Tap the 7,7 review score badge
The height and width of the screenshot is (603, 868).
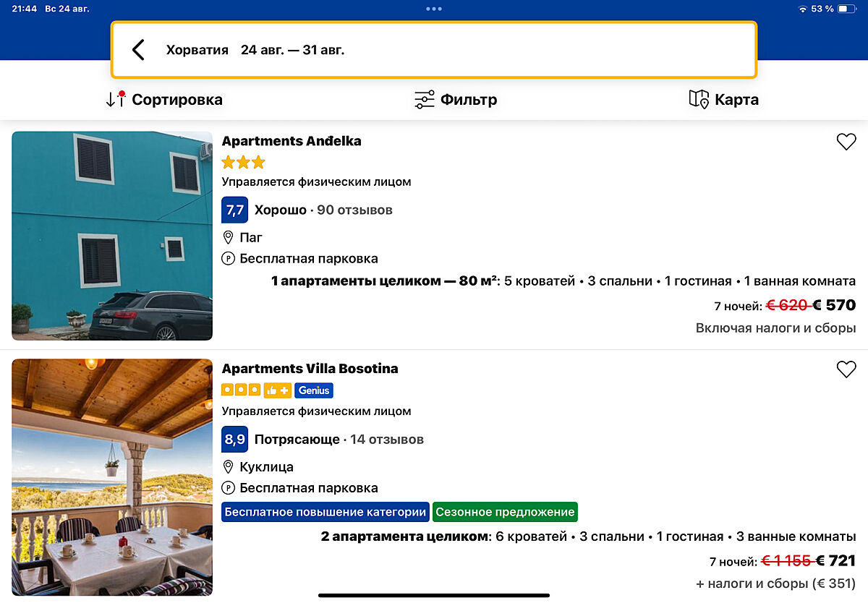pyautogui.click(x=234, y=210)
